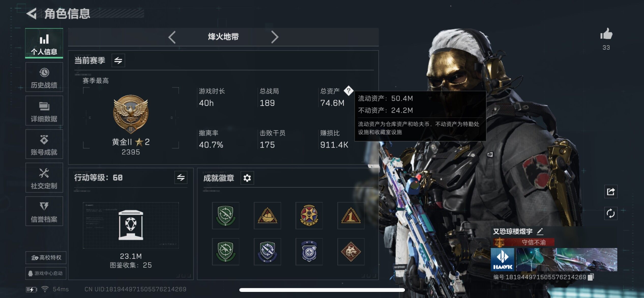Open 历史战绩 tab

coord(44,77)
